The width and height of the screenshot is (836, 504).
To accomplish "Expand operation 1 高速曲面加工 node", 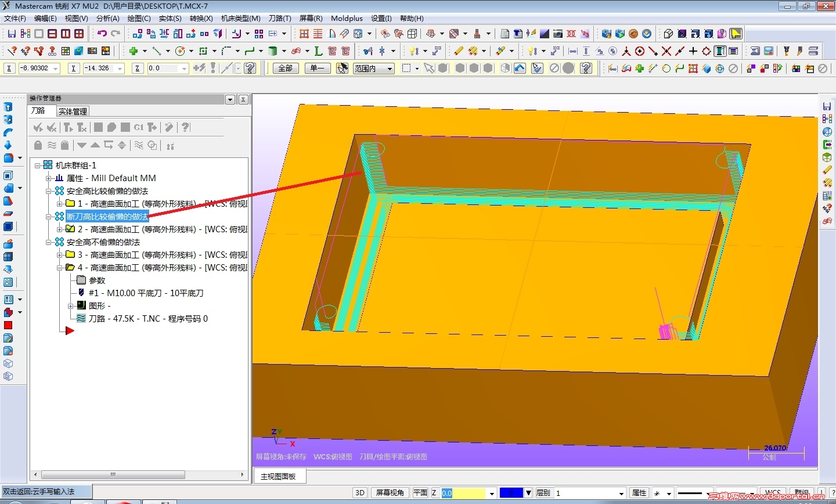I will 60,204.
